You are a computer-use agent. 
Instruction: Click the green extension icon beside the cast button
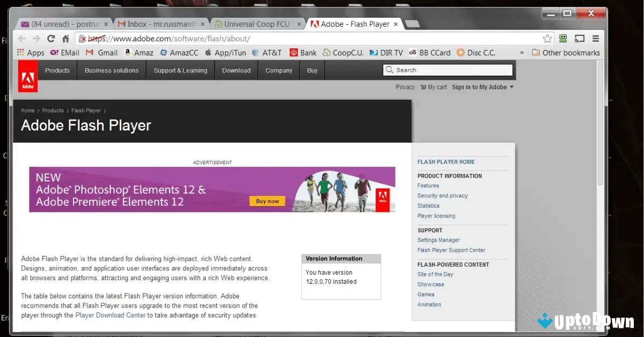tap(562, 39)
